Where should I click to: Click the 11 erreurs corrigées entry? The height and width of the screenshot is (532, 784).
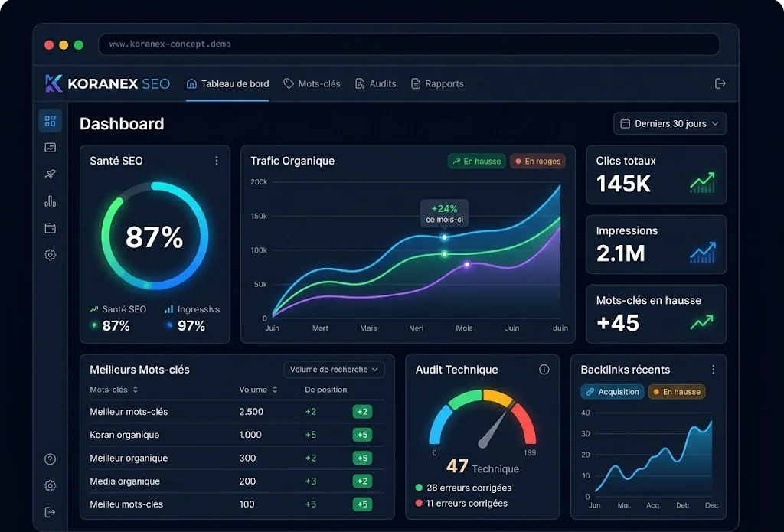pos(462,503)
